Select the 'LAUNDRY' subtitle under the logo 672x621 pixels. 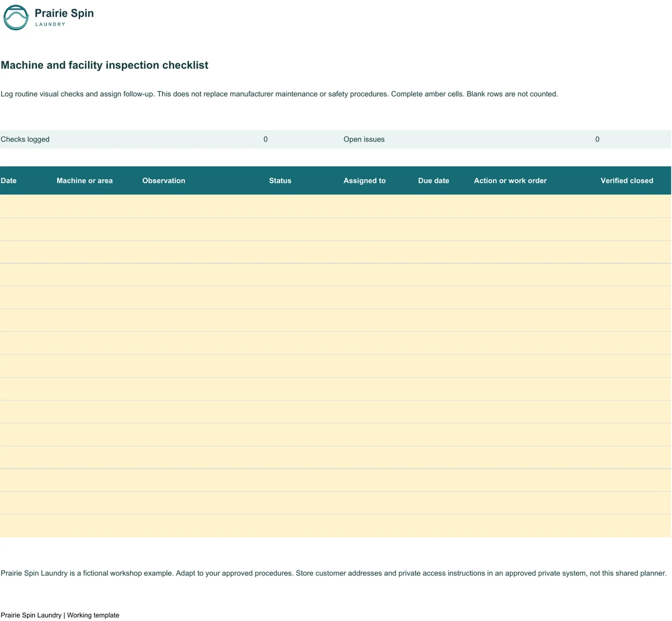(50, 25)
